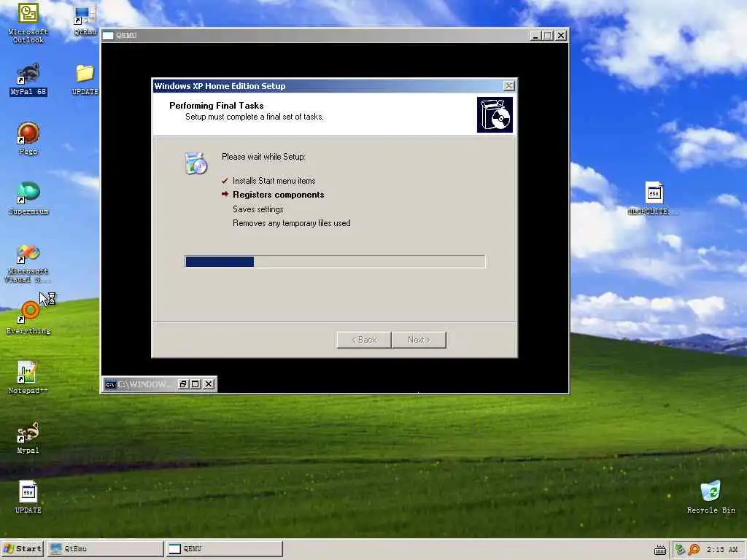Click the QEMU window title bar icon

[x=108, y=35]
